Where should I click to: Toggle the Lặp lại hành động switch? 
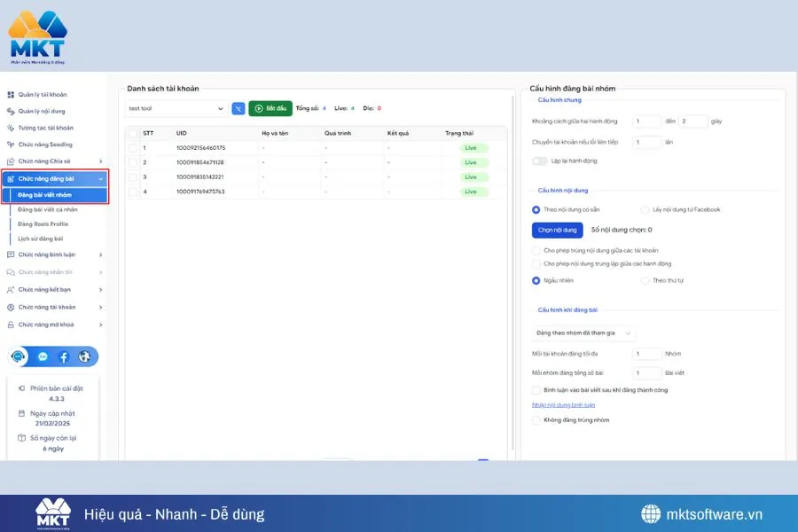(x=539, y=160)
